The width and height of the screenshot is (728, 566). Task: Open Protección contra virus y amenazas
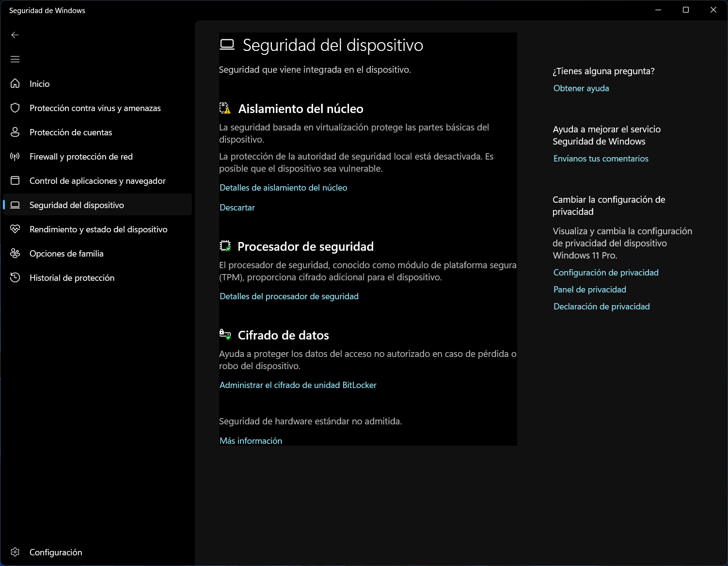97,108
